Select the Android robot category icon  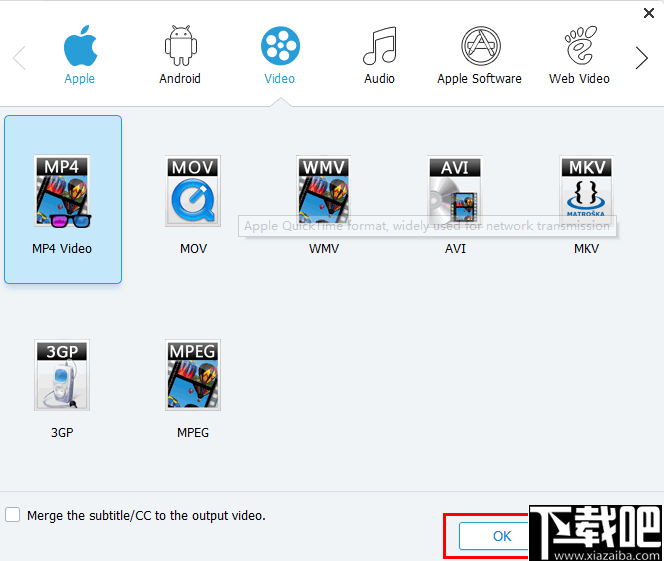pyautogui.click(x=181, y=46)
